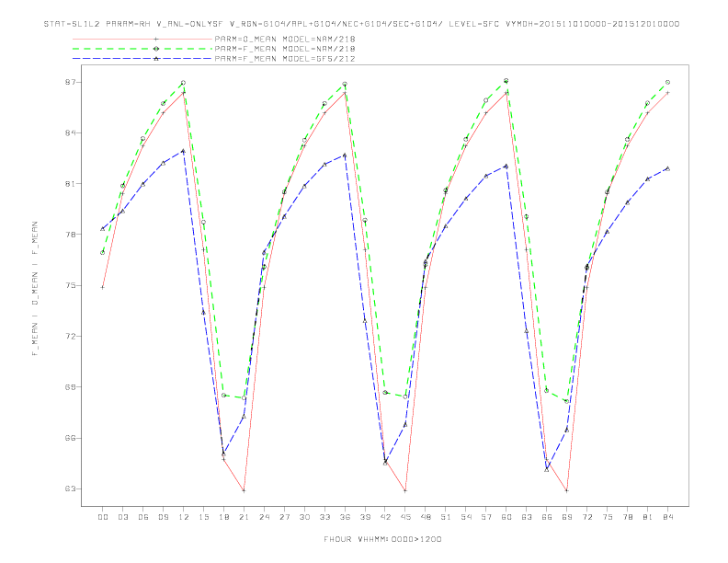Image resolution: width=728 pixels, height=563 pixels.
Task: Click the blue dashed legend line sample
Action: (142, 59)
